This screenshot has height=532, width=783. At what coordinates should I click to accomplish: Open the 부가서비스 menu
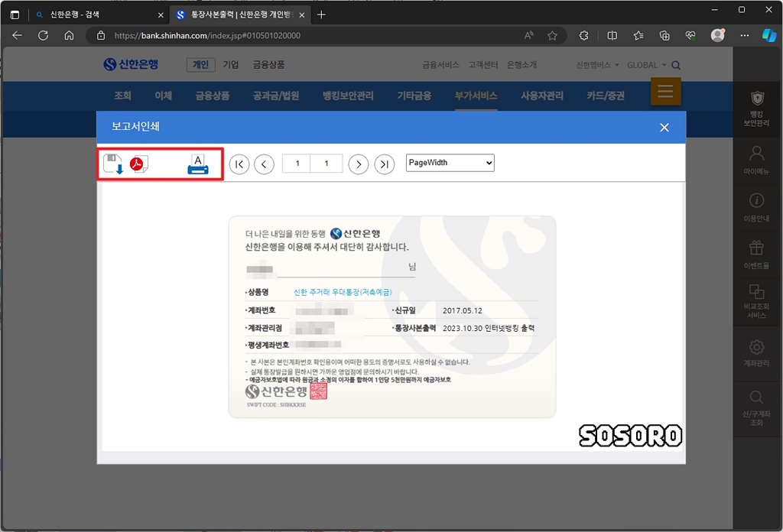[476, 96]
